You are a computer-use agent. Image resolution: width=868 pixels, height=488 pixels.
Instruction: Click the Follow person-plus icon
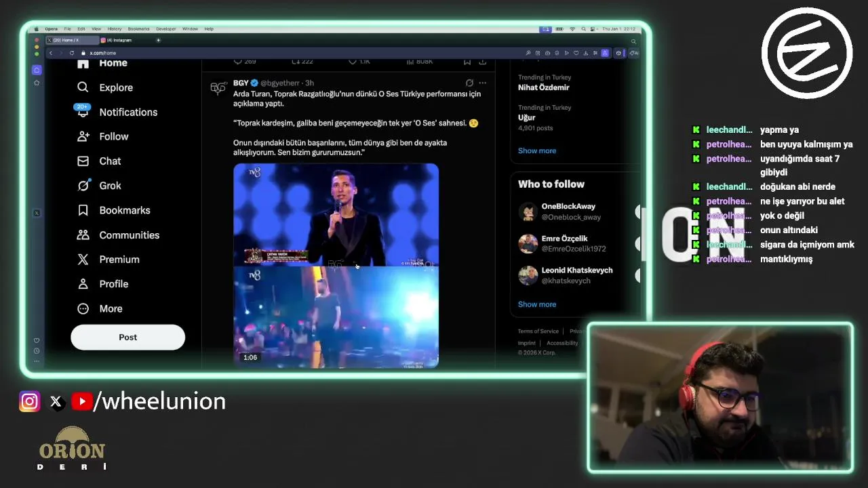tap(83, 136)
